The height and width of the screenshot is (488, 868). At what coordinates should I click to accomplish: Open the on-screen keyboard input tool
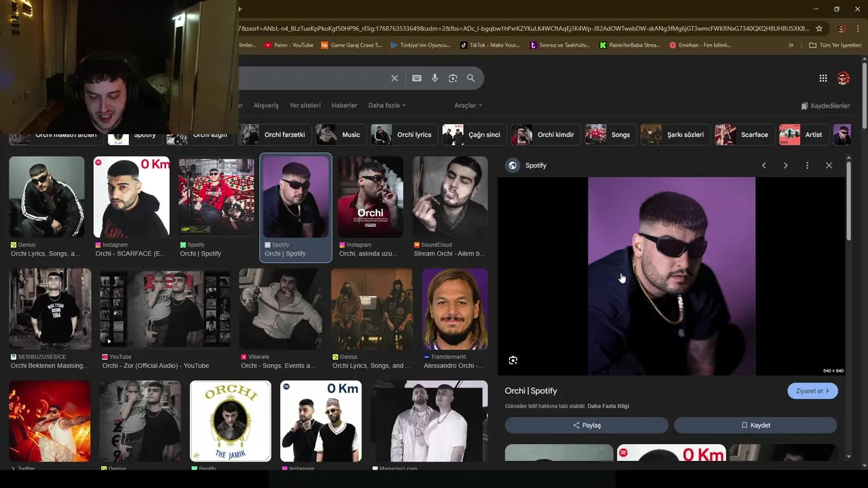click(x=417, y=78)
